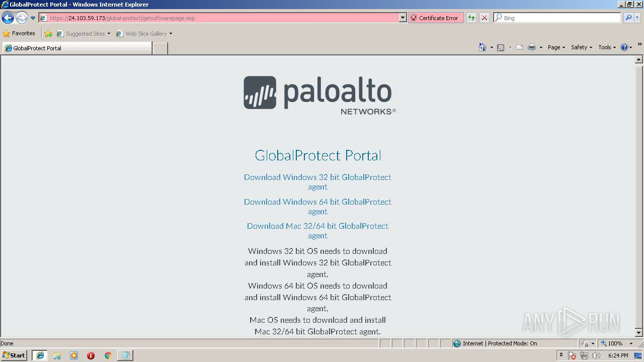Open Windows Explorer folder taskbar icon
This screenshot has width=644, height=362.
[x=57, y=355]
